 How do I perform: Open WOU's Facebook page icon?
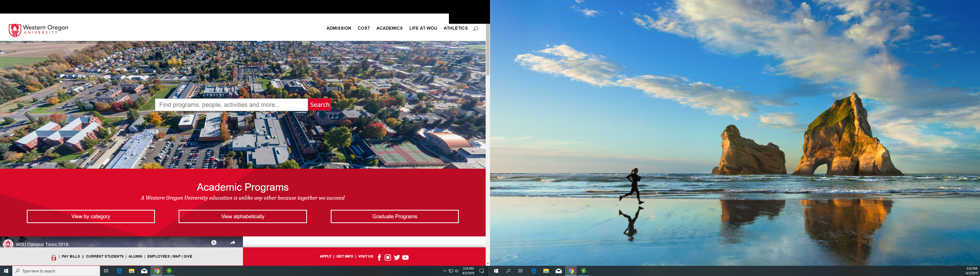(x=379, y=257)
